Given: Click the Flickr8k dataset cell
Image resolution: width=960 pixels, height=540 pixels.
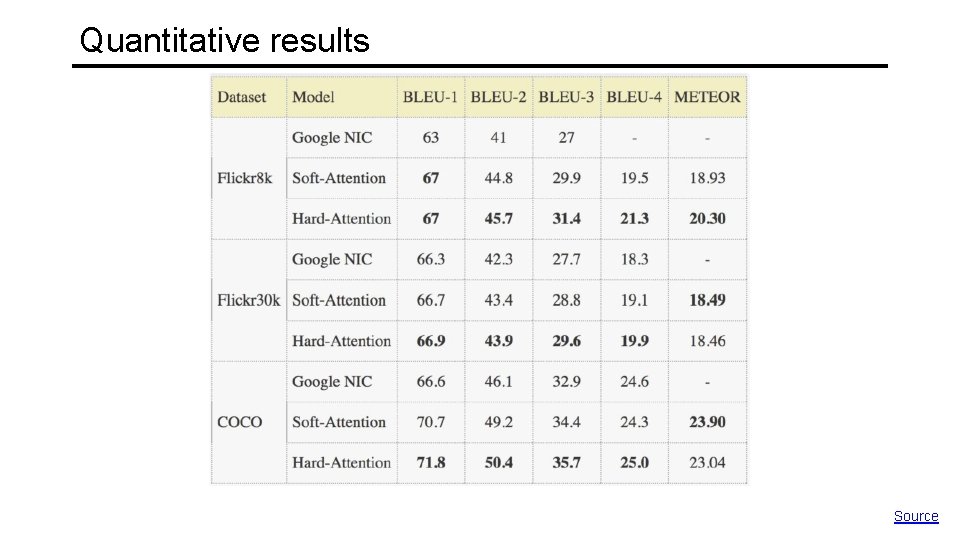Looking at the screenshot, I should point(245,178).
